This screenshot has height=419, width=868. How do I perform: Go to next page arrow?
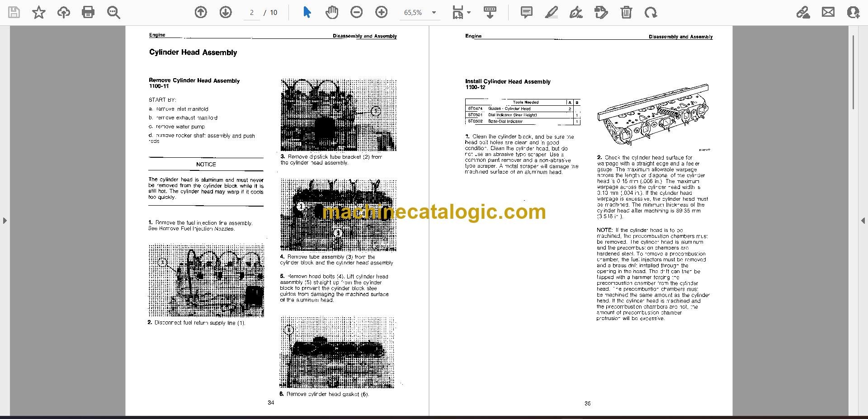coord(226,12)
